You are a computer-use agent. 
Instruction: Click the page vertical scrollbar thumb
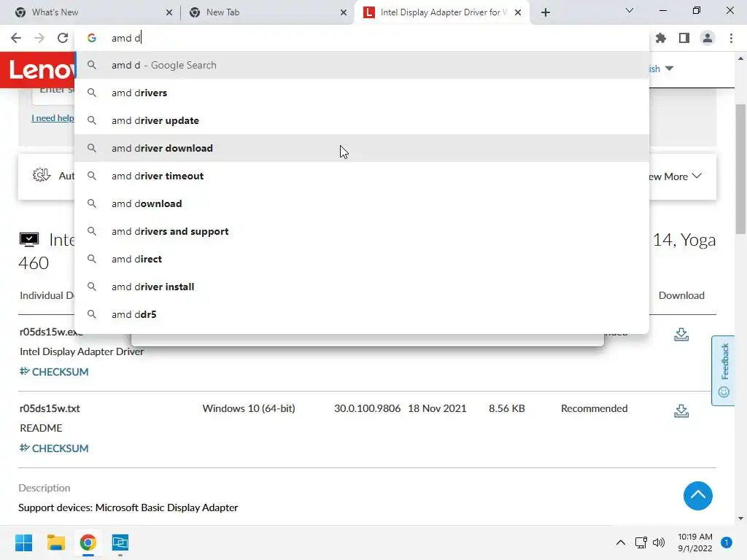click(740, 169)
